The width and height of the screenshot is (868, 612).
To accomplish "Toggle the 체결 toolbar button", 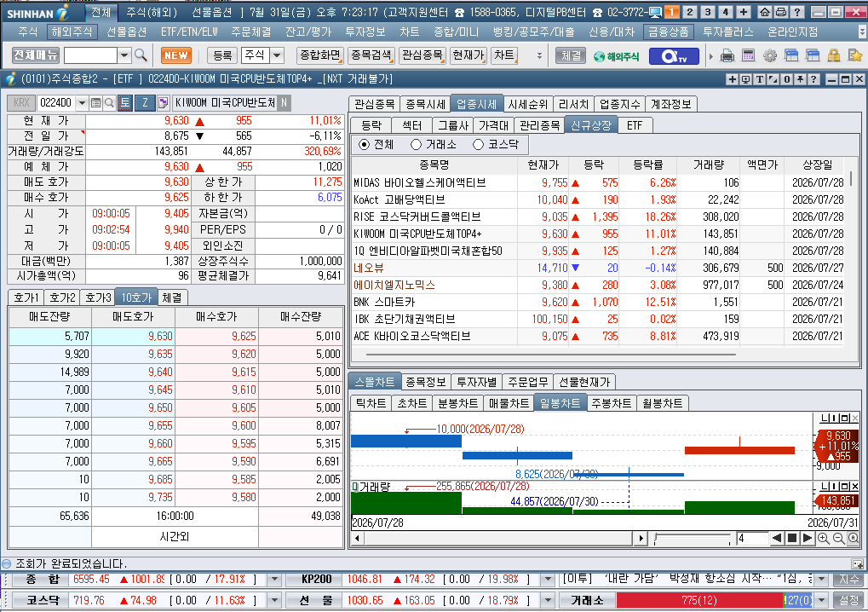I will pos(571,55).
